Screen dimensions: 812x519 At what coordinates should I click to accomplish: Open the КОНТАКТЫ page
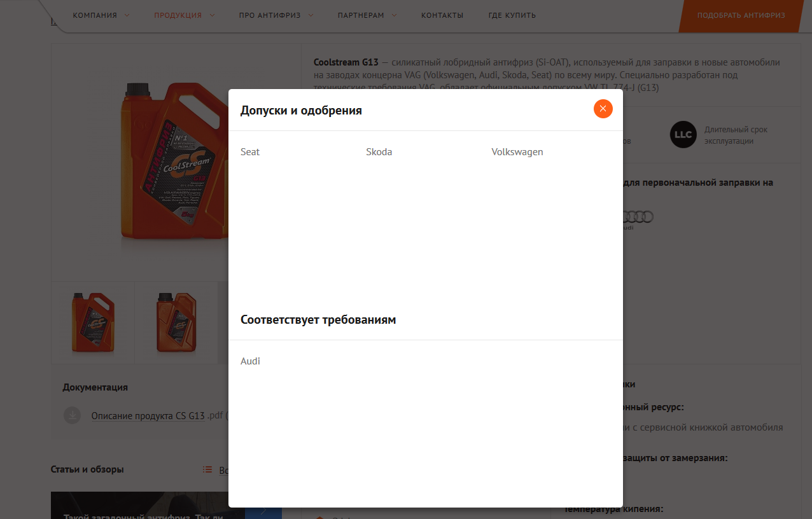(x=442, y=15)
